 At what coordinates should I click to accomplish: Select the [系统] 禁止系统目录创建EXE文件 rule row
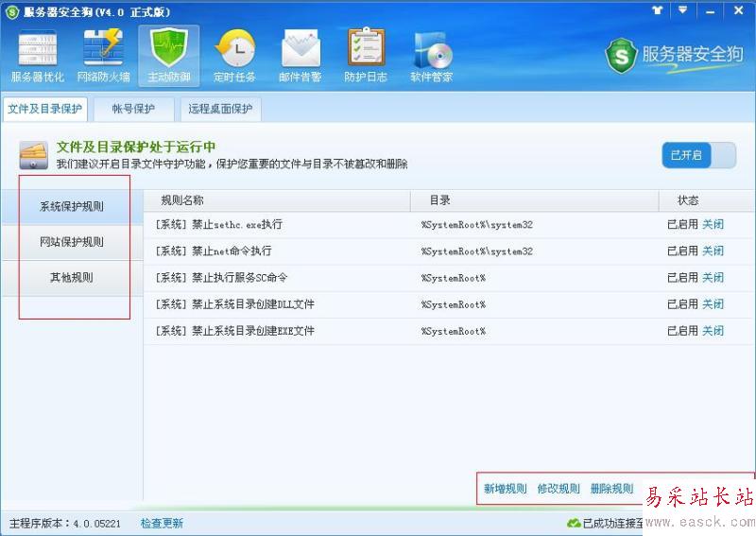click(x=450, y=331)
